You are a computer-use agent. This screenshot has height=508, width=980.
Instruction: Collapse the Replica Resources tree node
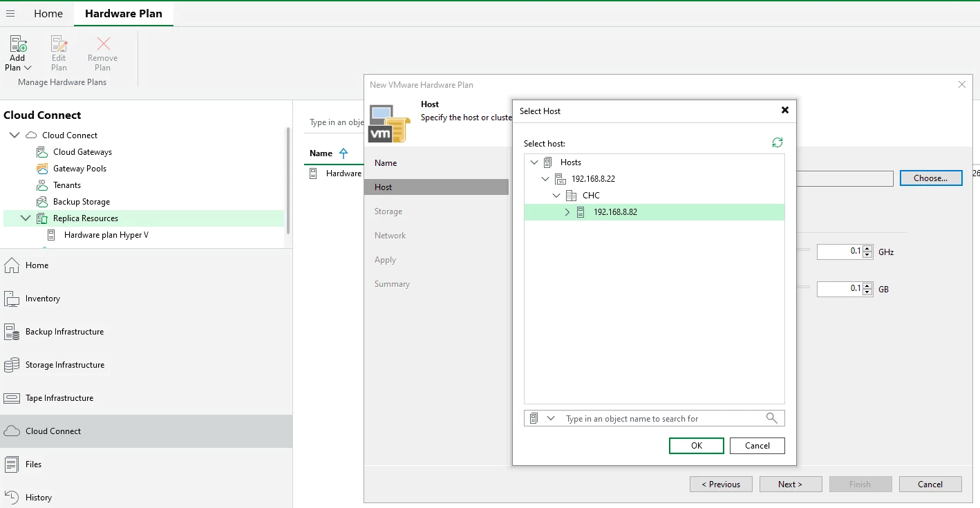26,218
